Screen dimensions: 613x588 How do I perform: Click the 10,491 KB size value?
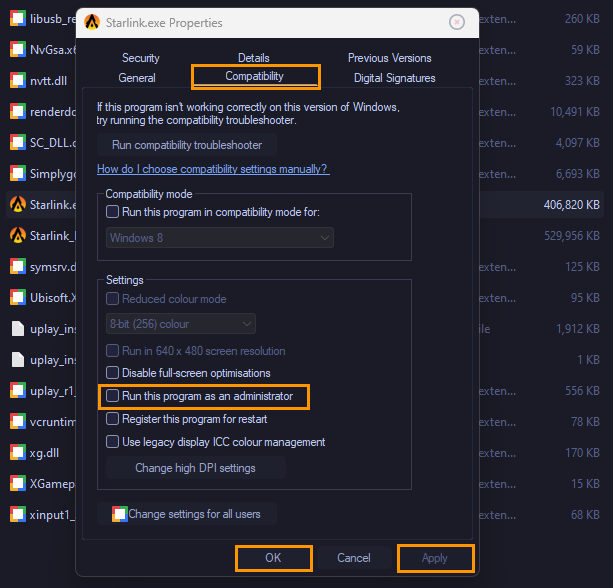[x=575, y=112]
